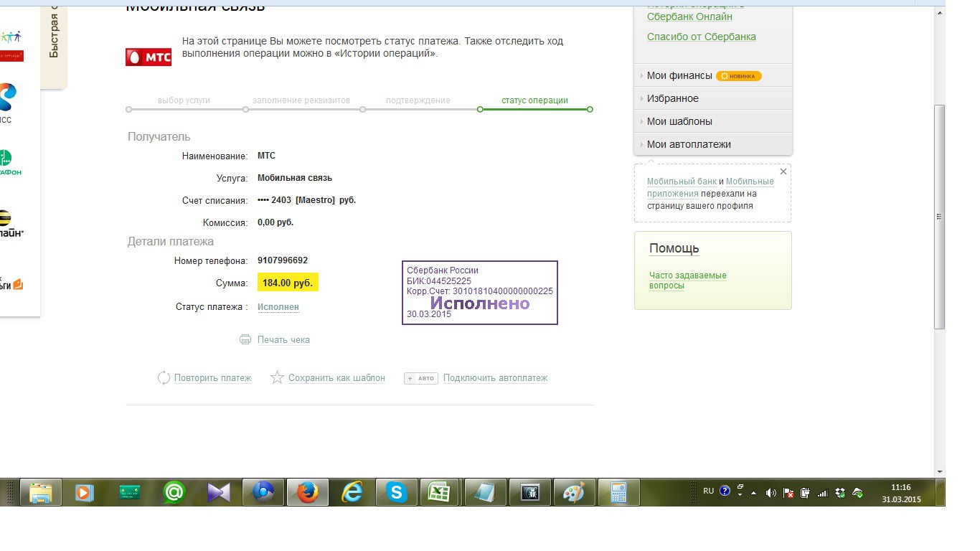This screenshot has height=551, width=980.
Task: Click the repeat arrows icon beside Повторить платеж
Action: pos(164,377)
